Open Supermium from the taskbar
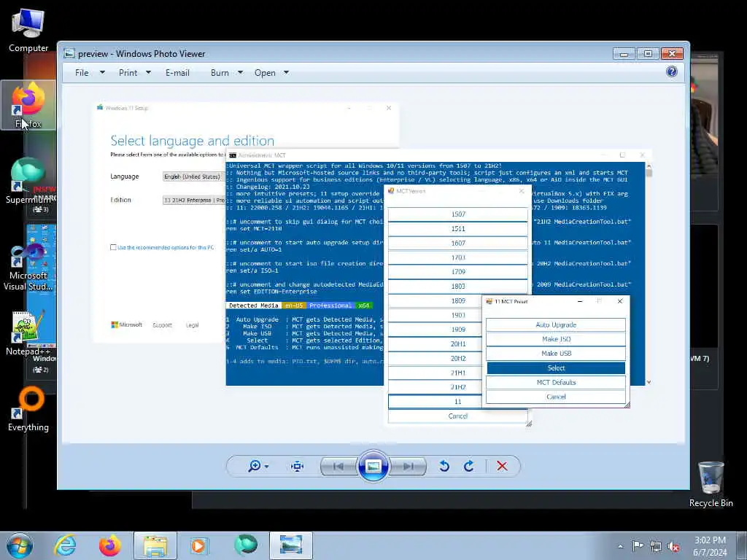This screenshot has height=560, width=747. tap(245, 545)
